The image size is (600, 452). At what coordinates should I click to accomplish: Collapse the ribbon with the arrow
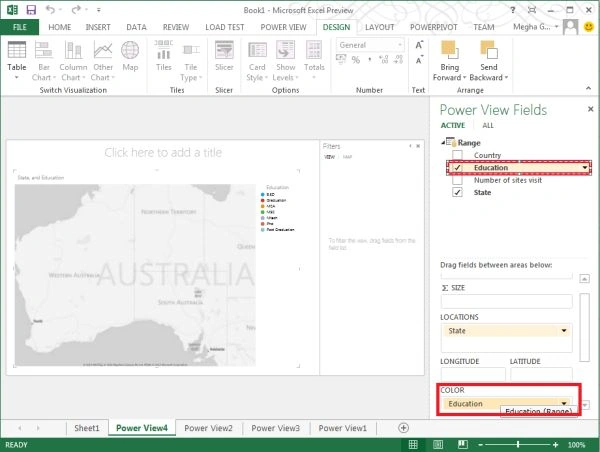(589, 88)
